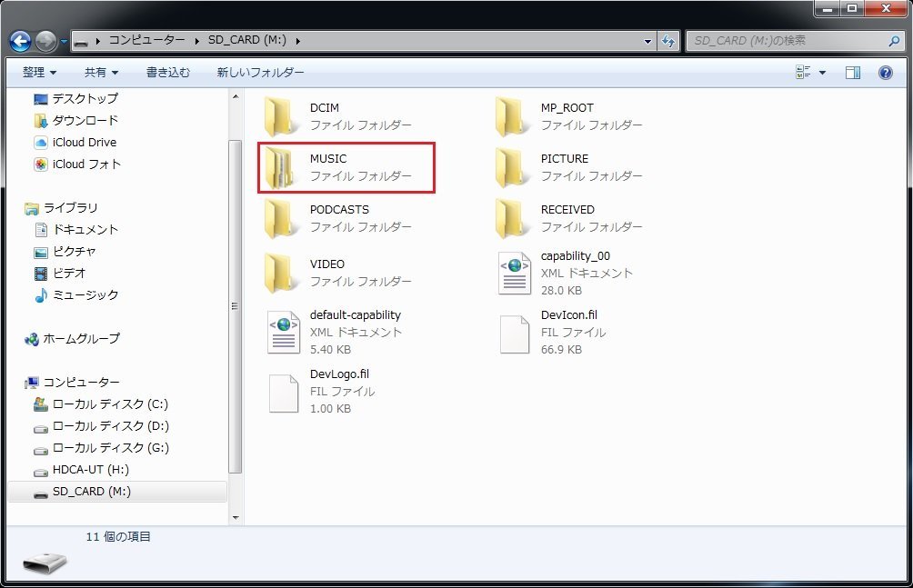Expand the 整理 (Organize) dropdown menu
This screenshot has height=588, width=913.
pos(39,73)
